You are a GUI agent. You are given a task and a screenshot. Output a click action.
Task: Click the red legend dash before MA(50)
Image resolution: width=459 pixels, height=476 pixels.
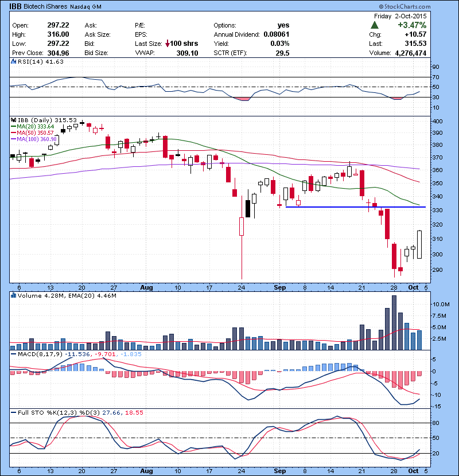click(x=13, y=133)
